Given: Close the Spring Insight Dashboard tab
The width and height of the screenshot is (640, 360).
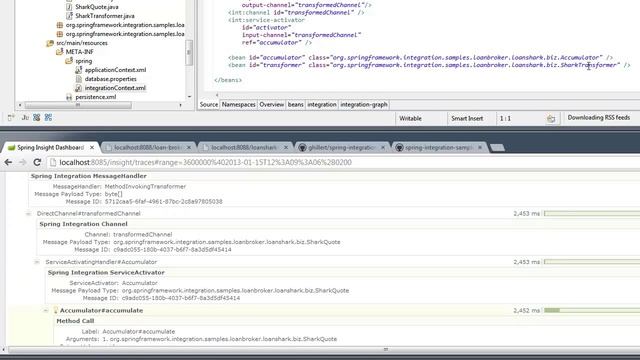Looking at the screenshot, I should [x=92, y=147].
